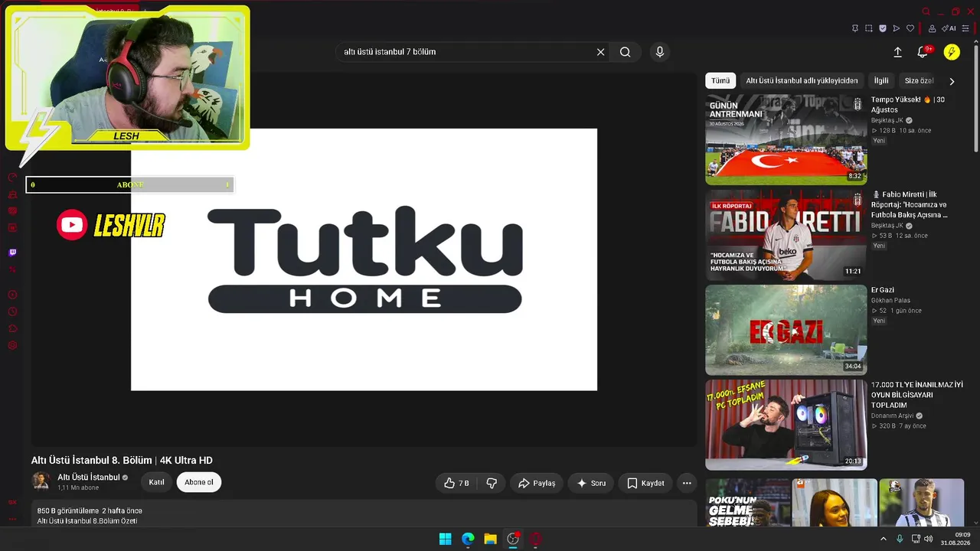Activate the browser snapshot selection tool

pos(869,28)
